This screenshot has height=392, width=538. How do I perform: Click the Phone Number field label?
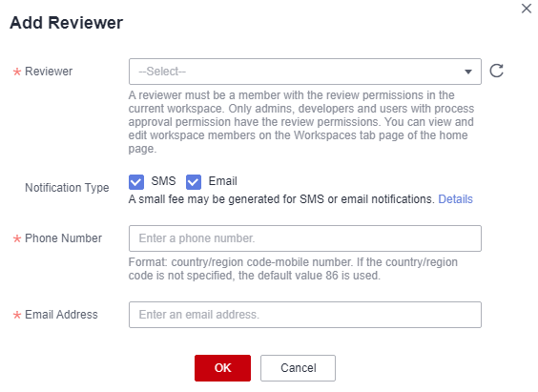[x=64, y=238]
